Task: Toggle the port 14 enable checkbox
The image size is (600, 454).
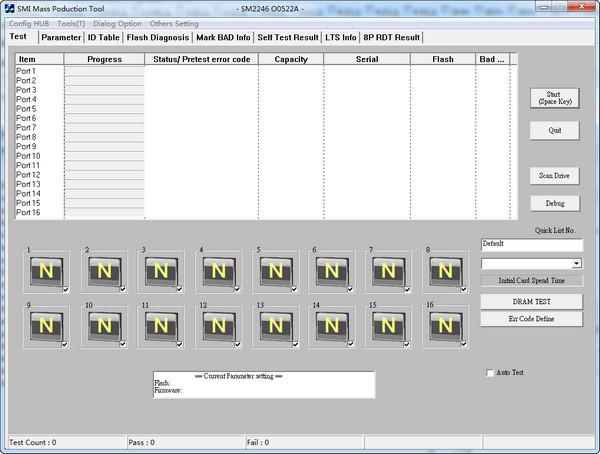Action: [x=351, y=345]
